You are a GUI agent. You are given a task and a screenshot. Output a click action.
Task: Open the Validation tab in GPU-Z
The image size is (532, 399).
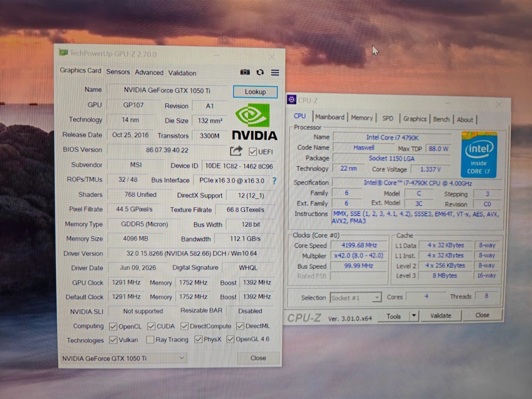pyautogui.click(x=182, y=73)
